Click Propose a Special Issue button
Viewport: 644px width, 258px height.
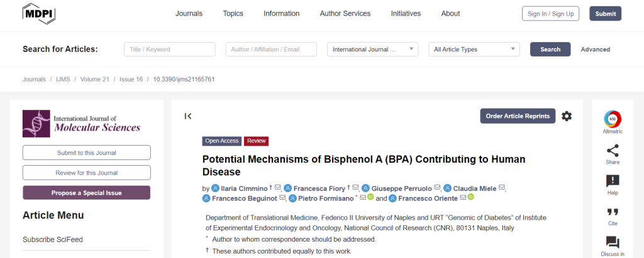(87, 193)
